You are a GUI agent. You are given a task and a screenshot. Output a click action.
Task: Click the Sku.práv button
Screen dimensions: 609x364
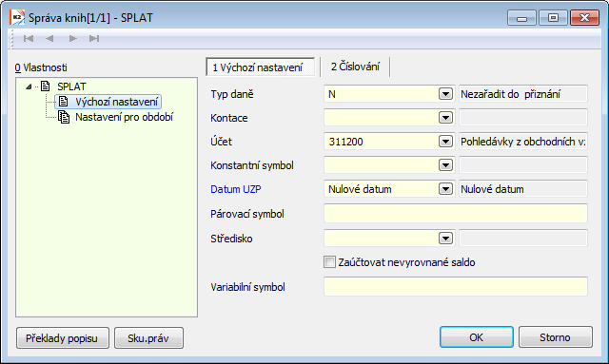[x=148, y=338]
